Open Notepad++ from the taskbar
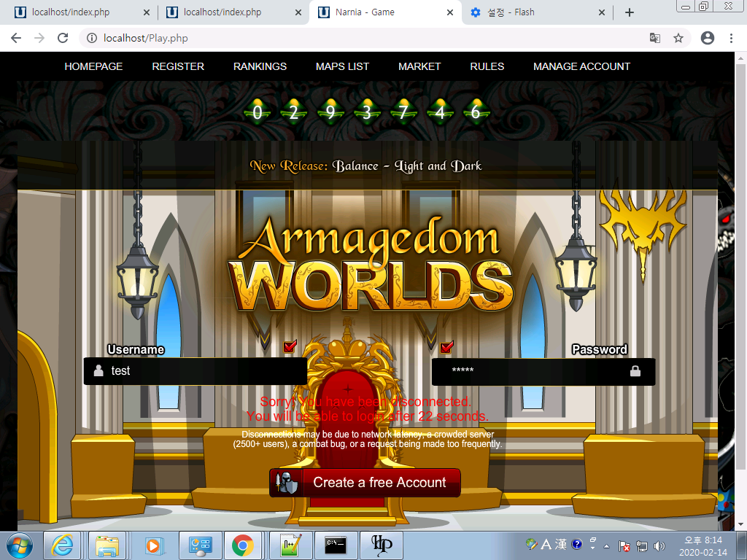Viewport: 747px width, 560px height. pos(291,545)
